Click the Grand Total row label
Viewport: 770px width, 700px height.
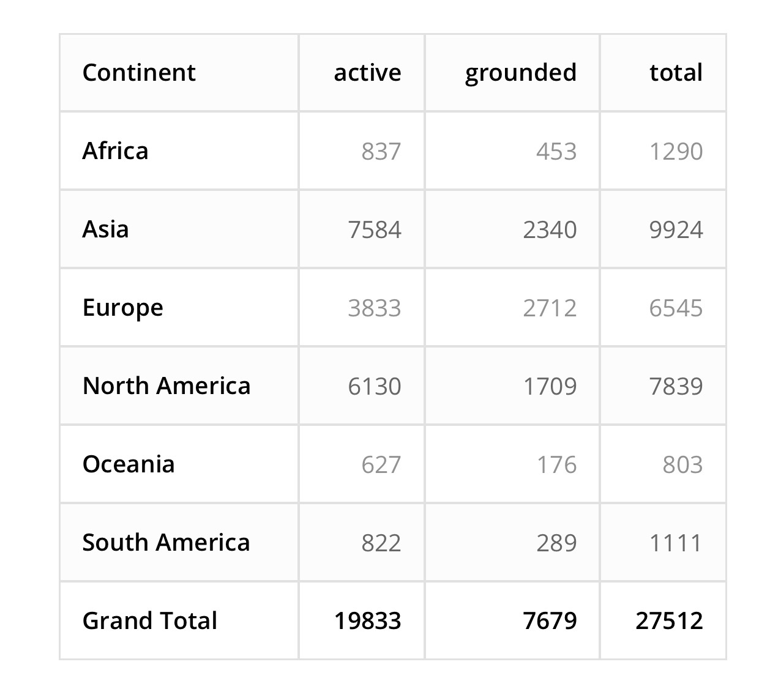click(x=150, y=621)
